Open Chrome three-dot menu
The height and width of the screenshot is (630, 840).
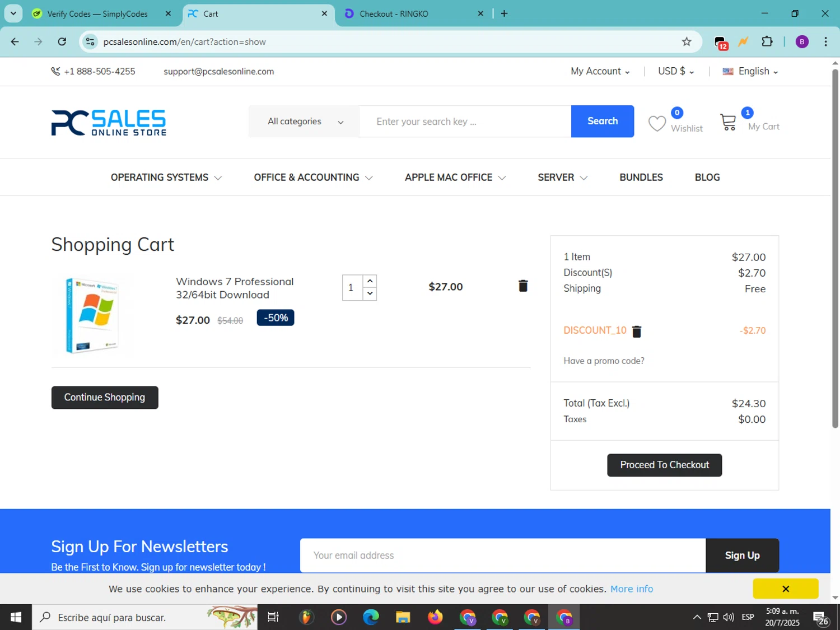pos(825,41)
